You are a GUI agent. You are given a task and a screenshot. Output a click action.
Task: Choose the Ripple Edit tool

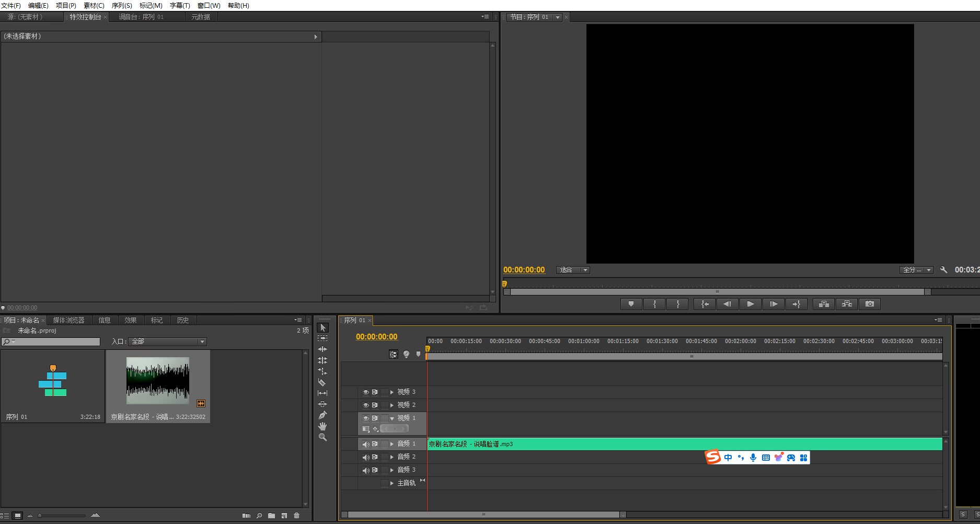[322, 349]
